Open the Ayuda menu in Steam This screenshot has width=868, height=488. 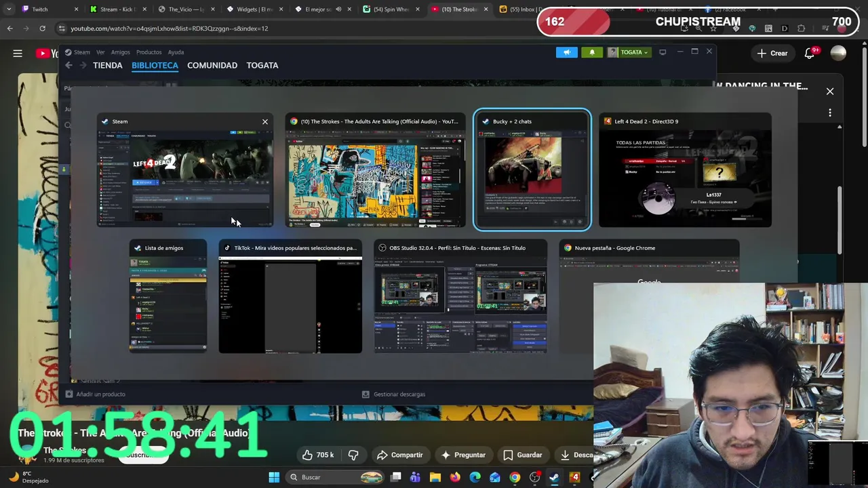(176, 52)
